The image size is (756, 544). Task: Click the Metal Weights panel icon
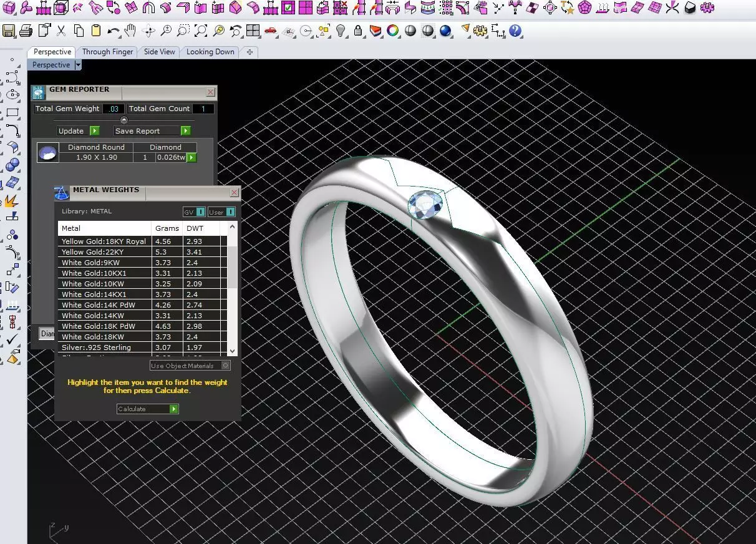(61, 193)
